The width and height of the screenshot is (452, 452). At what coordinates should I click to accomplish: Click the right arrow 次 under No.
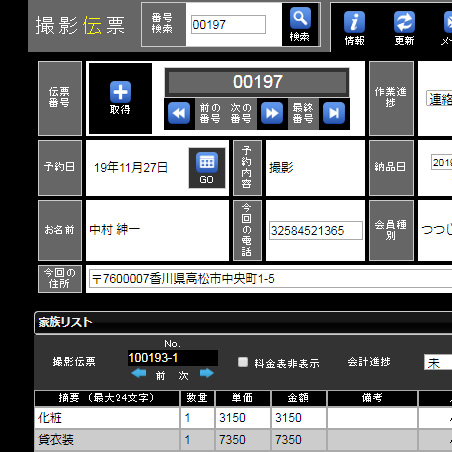pyautogui.click(x=207, y=373)
